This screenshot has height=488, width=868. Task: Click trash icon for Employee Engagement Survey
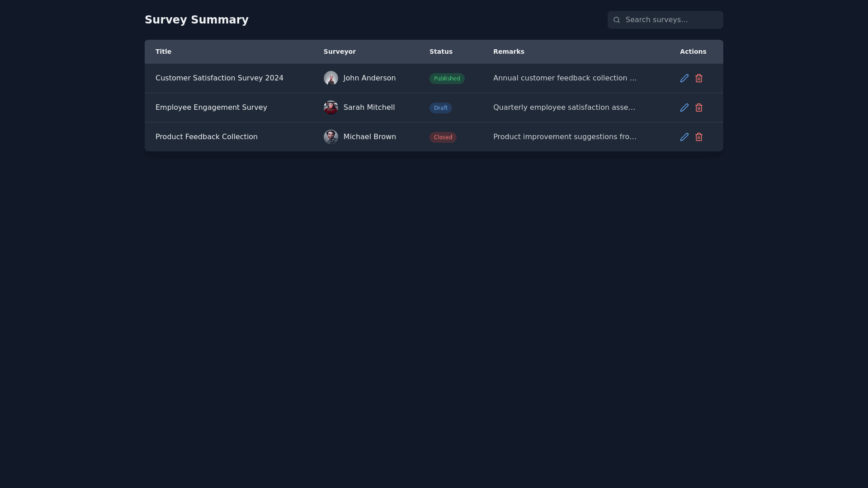pos(698,108)
